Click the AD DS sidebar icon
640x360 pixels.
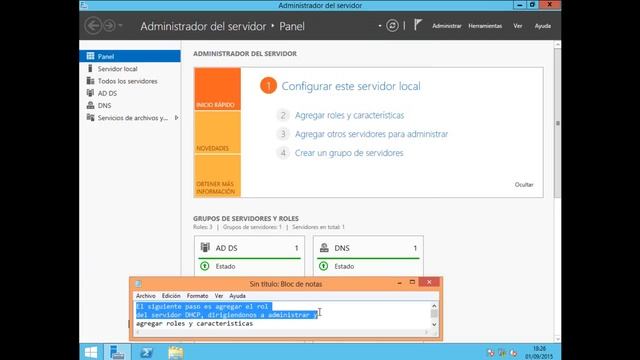(90, 93)
